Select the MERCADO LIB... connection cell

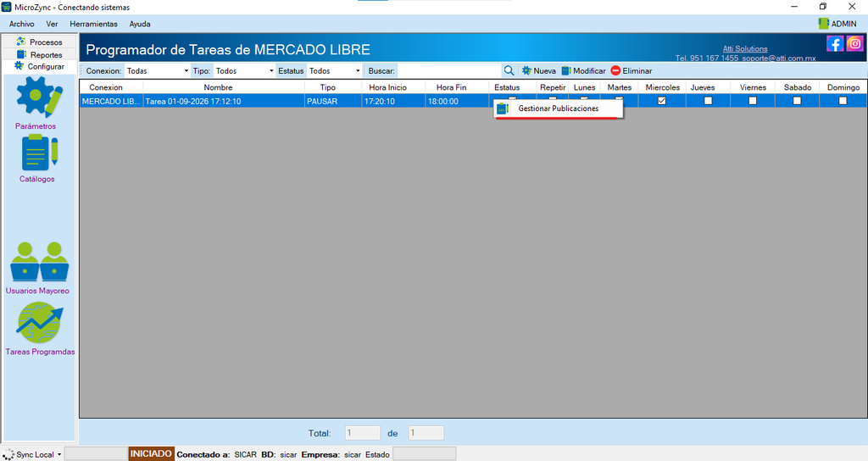(x=112, y=102)
